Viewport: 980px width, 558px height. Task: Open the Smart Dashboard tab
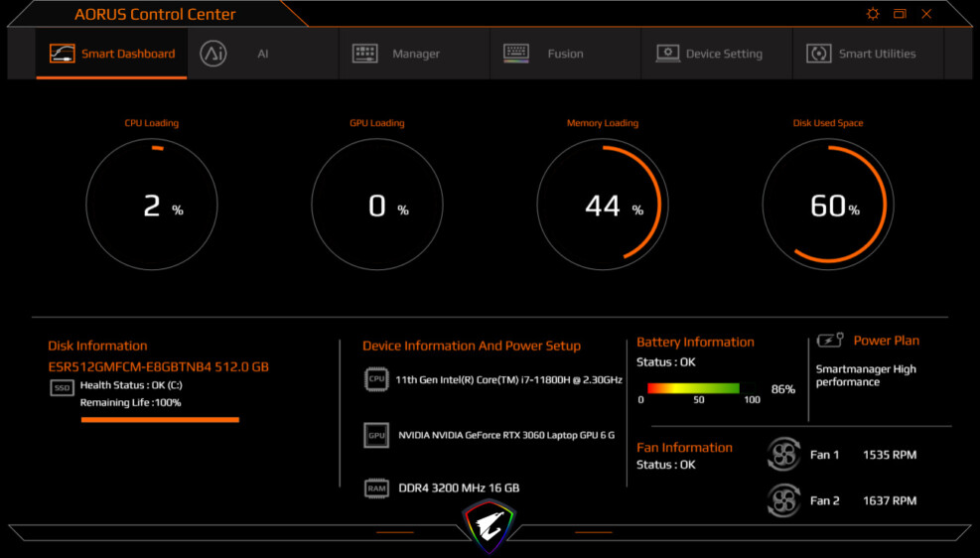click(112, 53)
